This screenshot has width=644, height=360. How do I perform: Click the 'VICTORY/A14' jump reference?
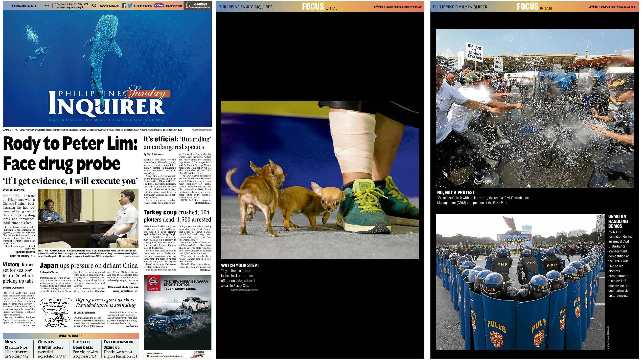click(29, 325)
